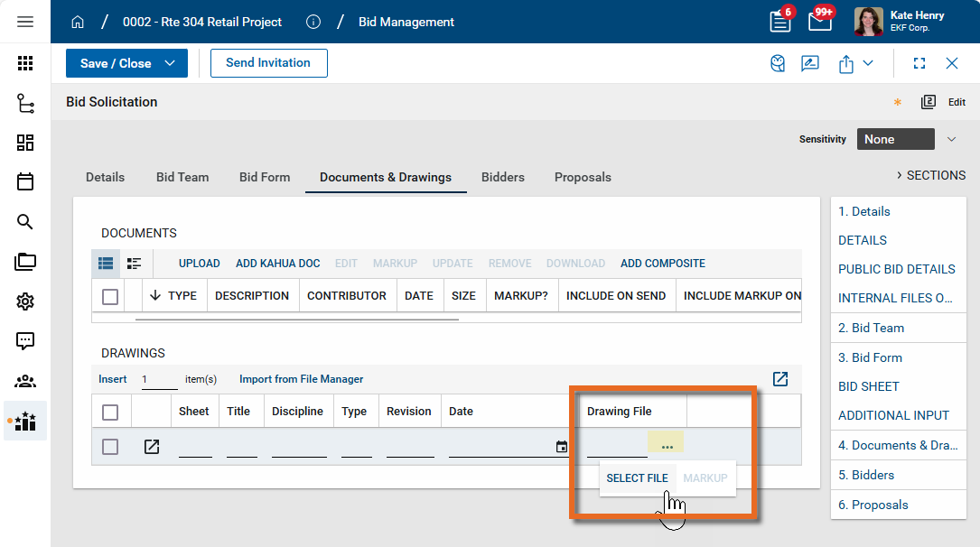Viewport: 980px width, 547px height.
Task: Select the first drawing row checkbox
Action: (x=110, y=447)
